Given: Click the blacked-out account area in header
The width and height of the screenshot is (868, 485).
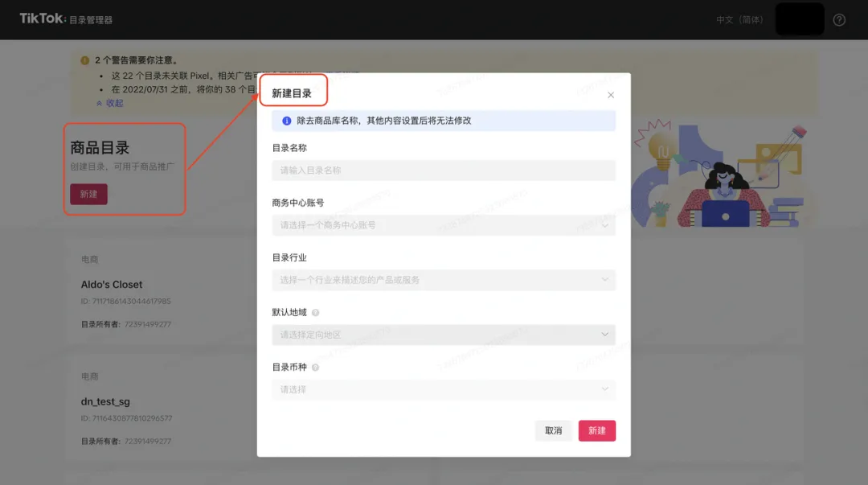Looking at the screenshot, I should (800, 18).
